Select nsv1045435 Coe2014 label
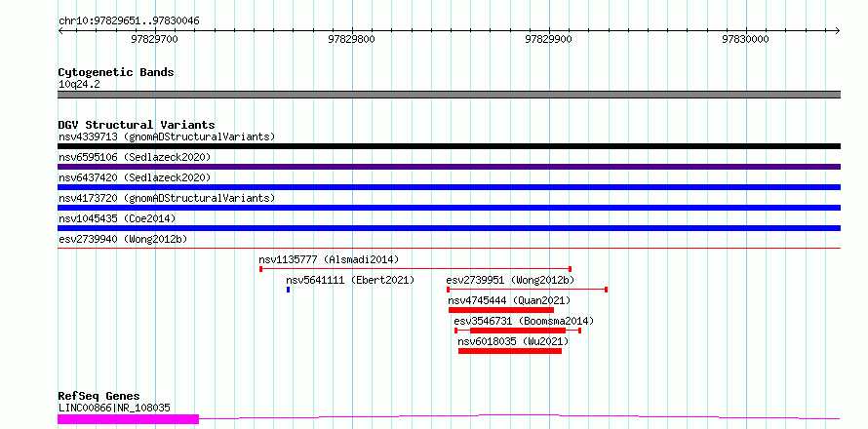Viewport: 868px width, 429px height. (117, 218)
